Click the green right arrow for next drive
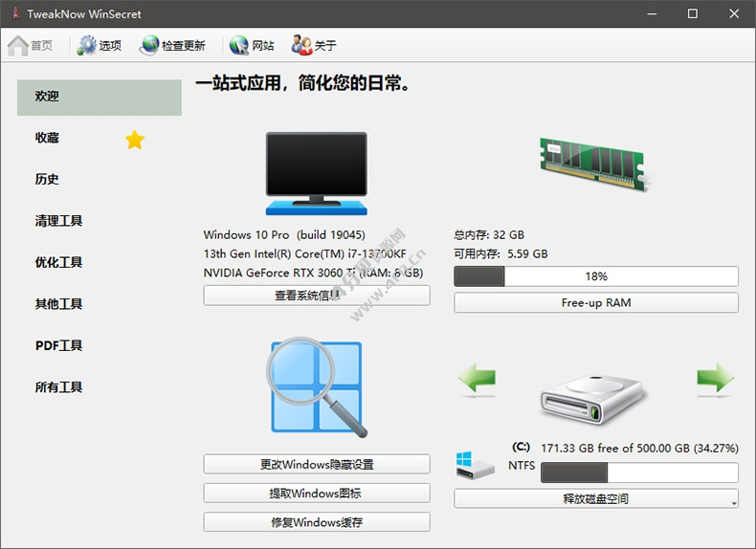The height and width of the screenshot is (549, 756). click(x=715, y=379)
